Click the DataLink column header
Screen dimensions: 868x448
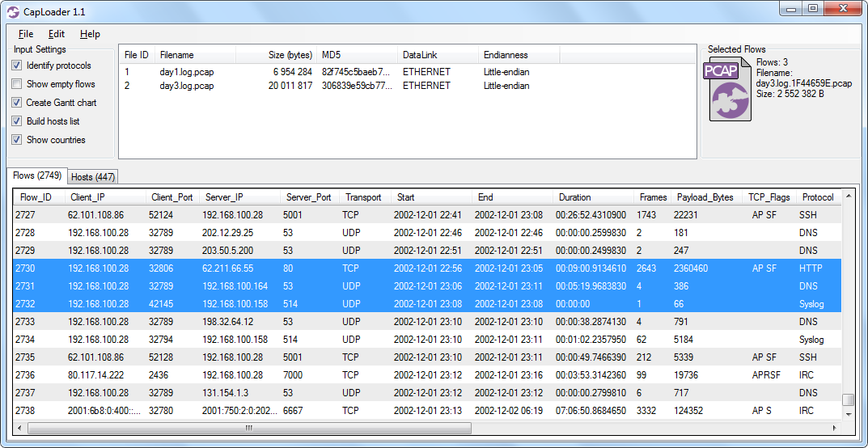[438, 55]
